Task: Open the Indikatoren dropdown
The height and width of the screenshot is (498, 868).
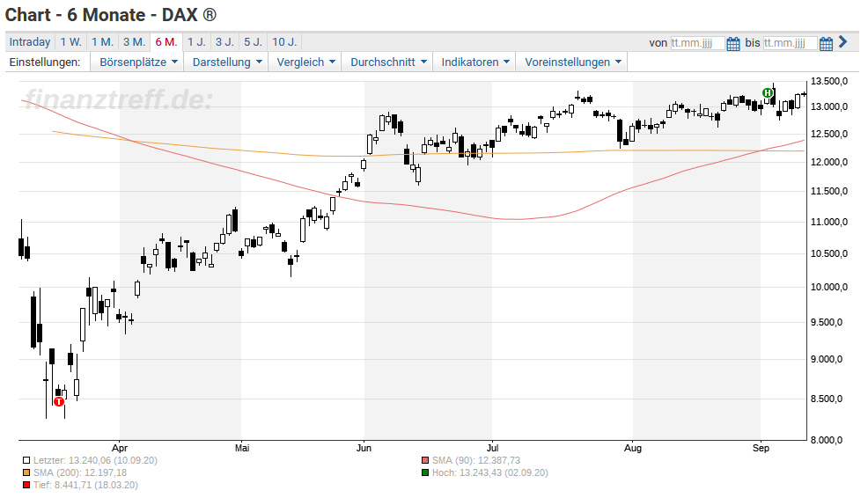Action: [475, 62]
